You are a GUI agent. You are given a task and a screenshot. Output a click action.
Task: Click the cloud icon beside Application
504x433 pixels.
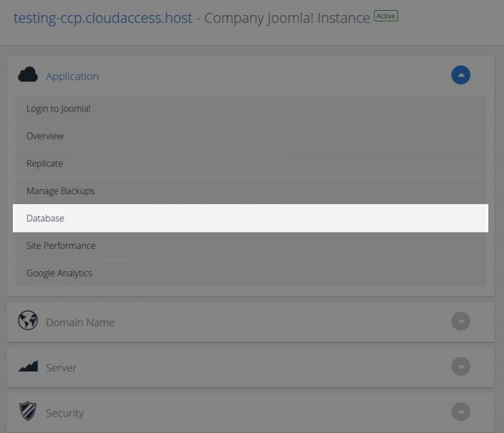pos(27,75)
